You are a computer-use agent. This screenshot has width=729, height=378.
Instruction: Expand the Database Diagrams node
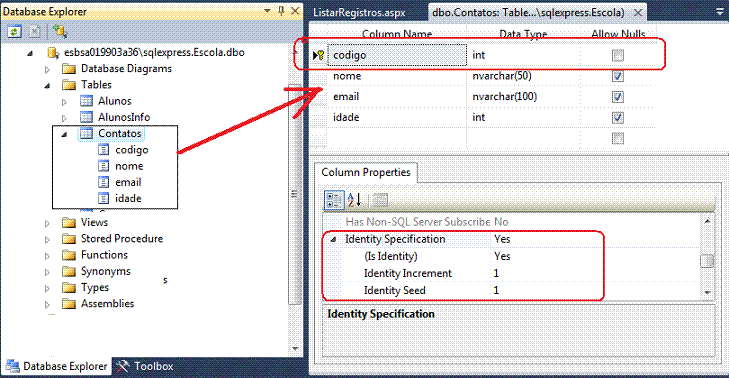click(x=47, y=70)
